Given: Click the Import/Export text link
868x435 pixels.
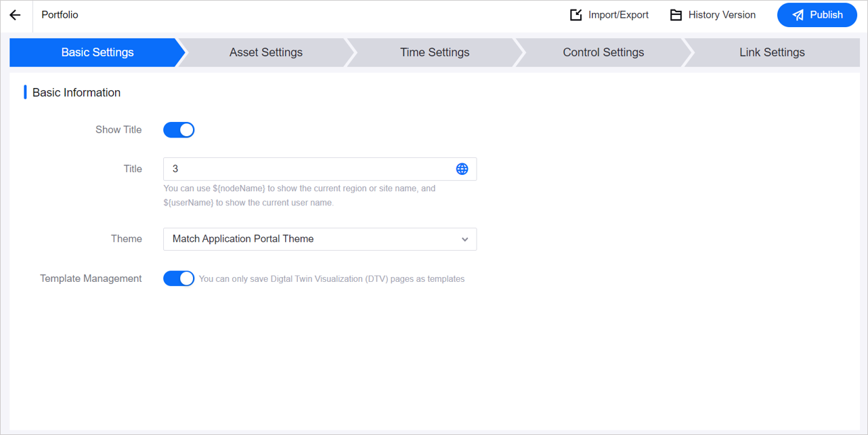Looking at the screenshot, I should 618,15.
